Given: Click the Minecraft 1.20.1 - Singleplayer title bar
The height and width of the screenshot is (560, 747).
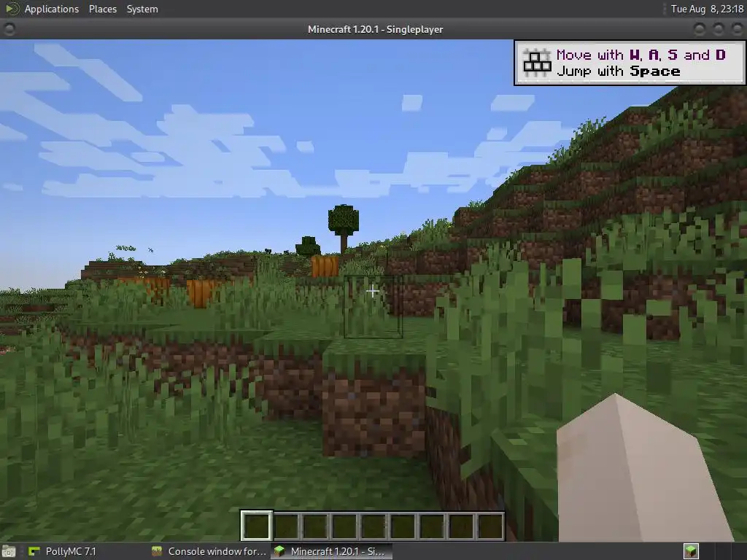Looking at the screenshot, I should [375, 29].
